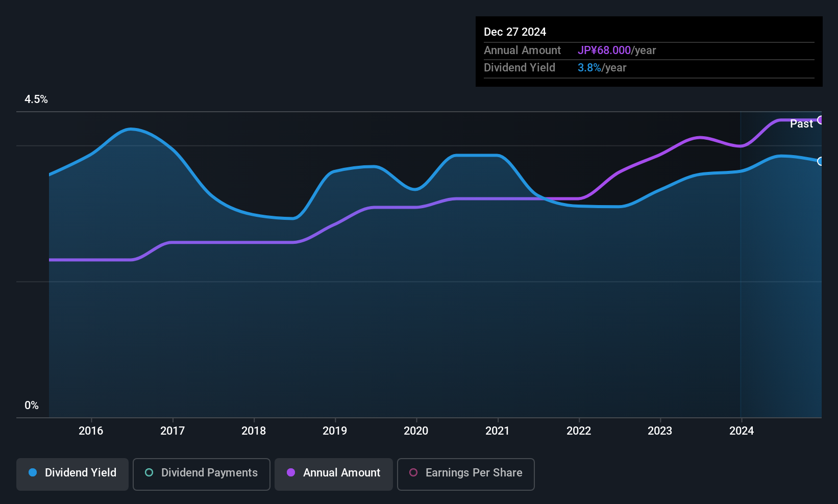Image resolution: width=838 pixels, height=504 pixels.
Task: Click the 2022 x-axis label
Action: (579, 431)
